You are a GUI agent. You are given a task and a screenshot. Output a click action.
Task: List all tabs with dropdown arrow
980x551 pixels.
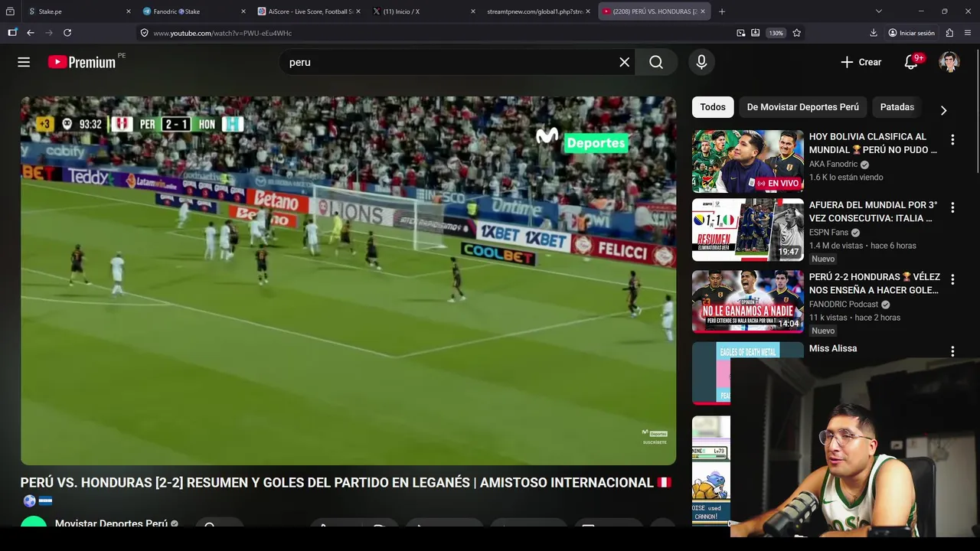tap(879, 11)
